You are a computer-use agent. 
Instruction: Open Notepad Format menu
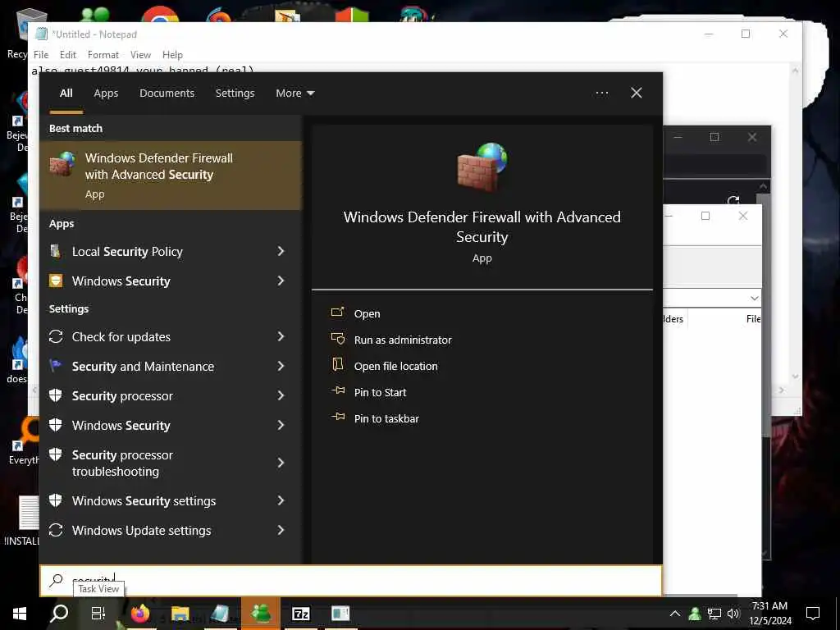103,55
